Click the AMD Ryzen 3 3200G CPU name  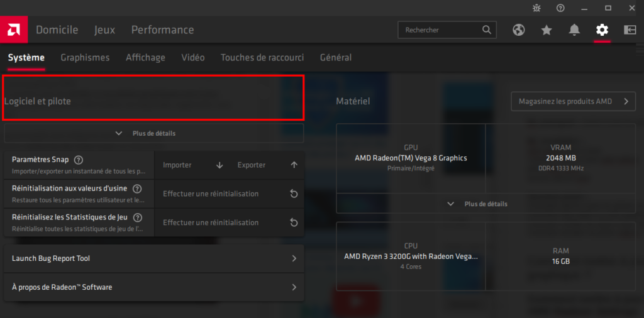[x=411, y=257]
